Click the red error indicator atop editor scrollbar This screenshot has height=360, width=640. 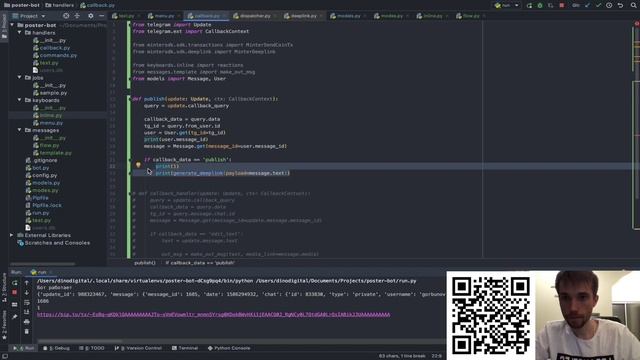click(637, 24)
